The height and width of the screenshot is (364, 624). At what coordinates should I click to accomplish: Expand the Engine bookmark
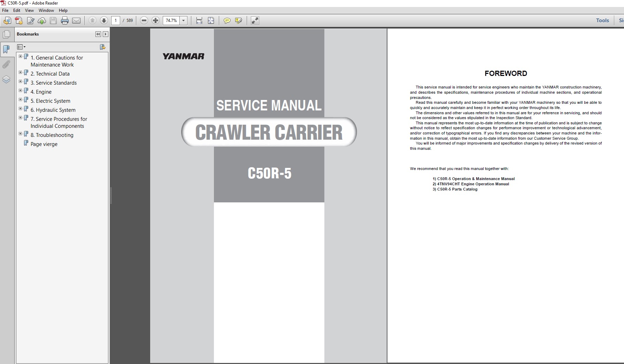coord(20,91)
